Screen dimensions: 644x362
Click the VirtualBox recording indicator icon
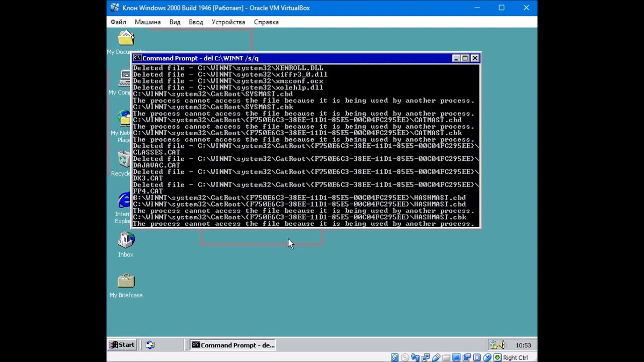pos(467,357)
